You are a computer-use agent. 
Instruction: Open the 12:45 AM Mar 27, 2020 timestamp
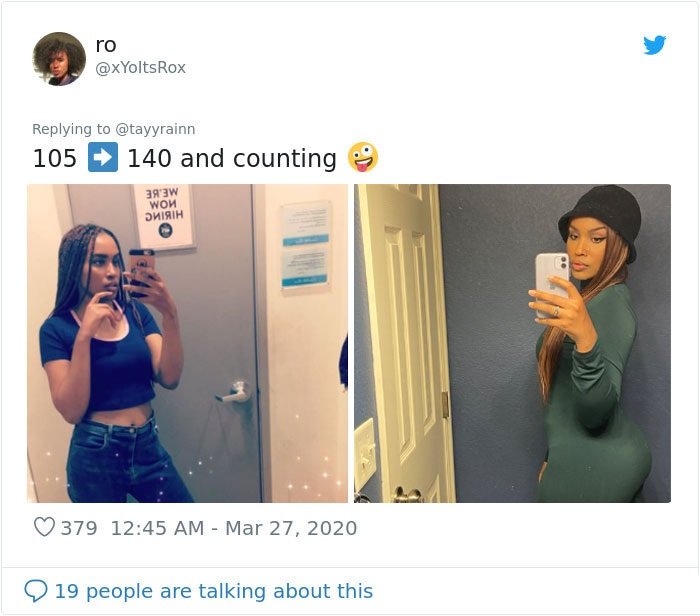coord(233,528)
